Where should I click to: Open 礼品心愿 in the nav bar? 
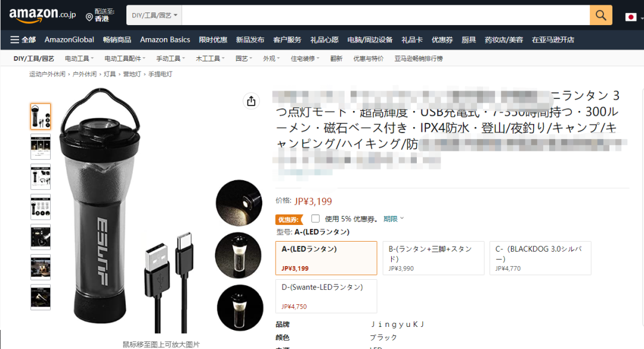pos(324,40)
